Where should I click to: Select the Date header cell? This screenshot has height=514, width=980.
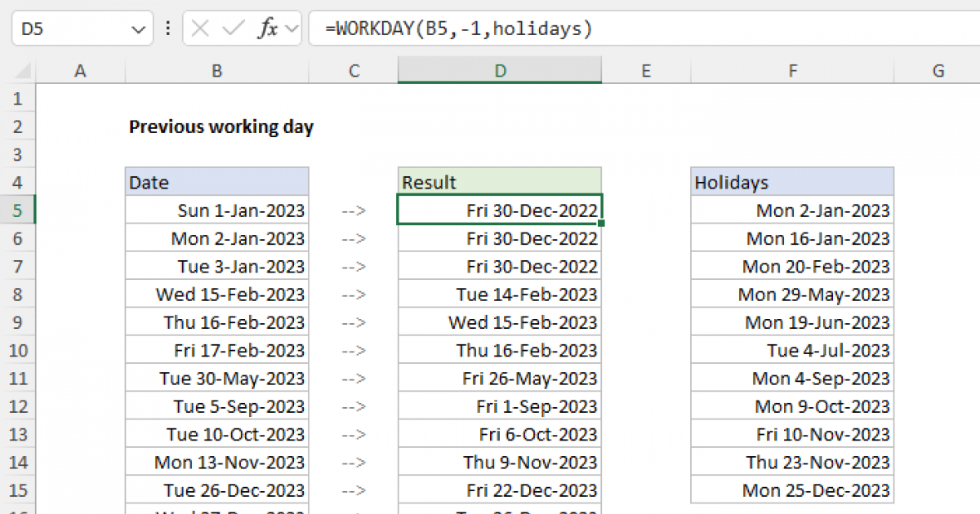click(216, 181)
